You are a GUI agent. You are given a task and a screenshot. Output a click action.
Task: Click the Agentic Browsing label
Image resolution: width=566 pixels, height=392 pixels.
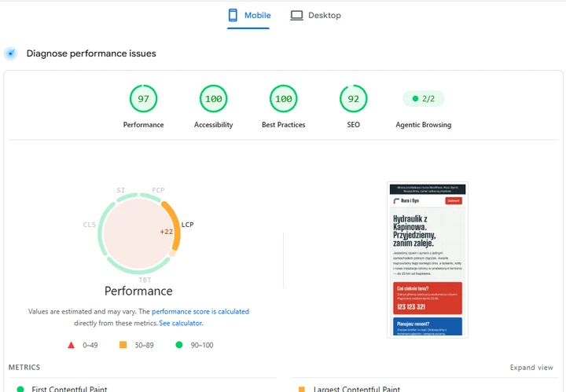[x=424, y=125]
